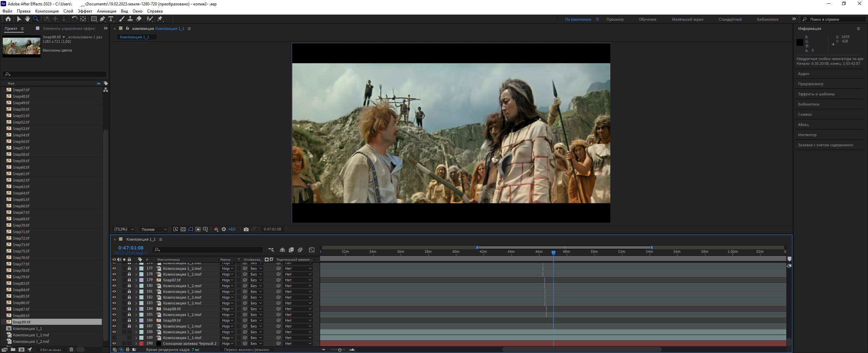Click Перекл. выключ./режимы button
This screenshot has width=868, height=353.
click(x=246, y=350)
